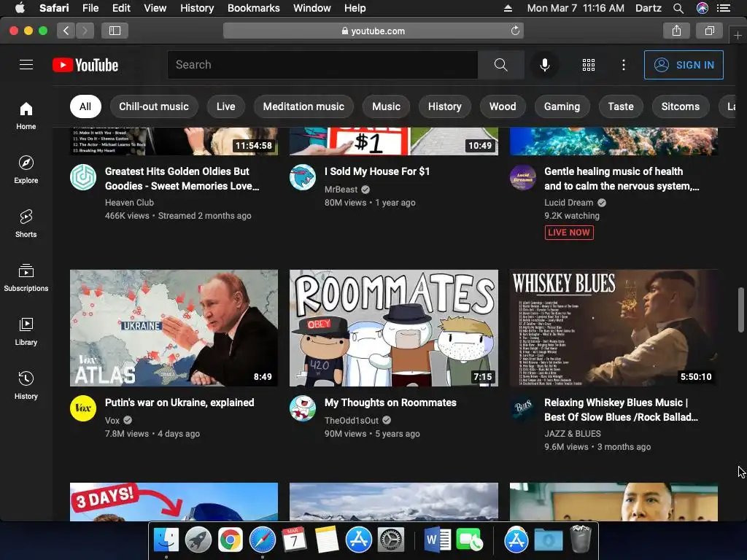747x560 pixels.
Task: Open System Preferences from the Dock
Action: pyautogui.click(x=391, y=540)
